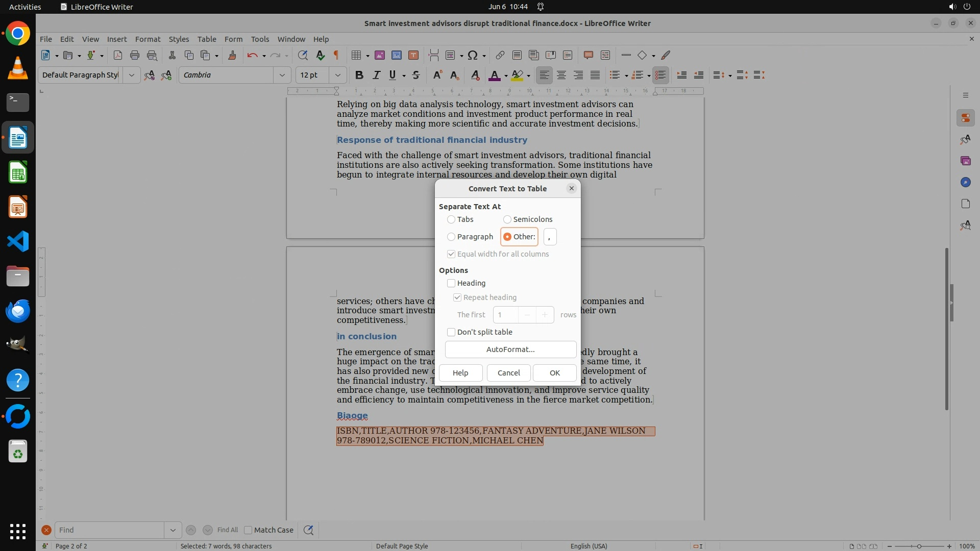Click the Export as PDF icon
Screen dimensions: 980x551
[117, 55]
